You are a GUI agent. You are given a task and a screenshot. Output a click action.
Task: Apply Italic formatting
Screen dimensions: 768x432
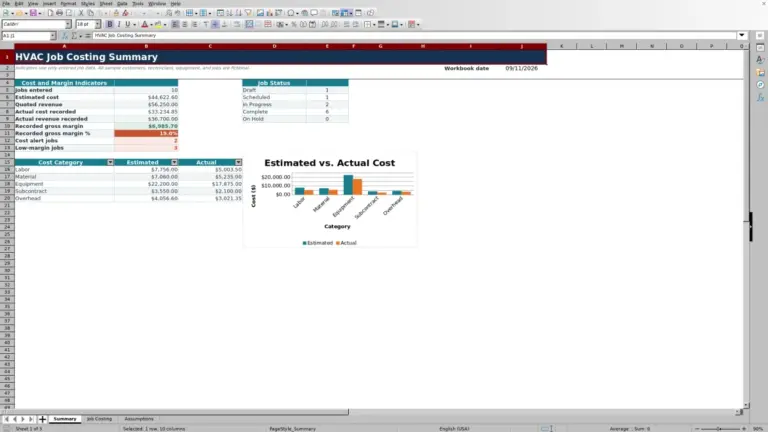[119, 24]
